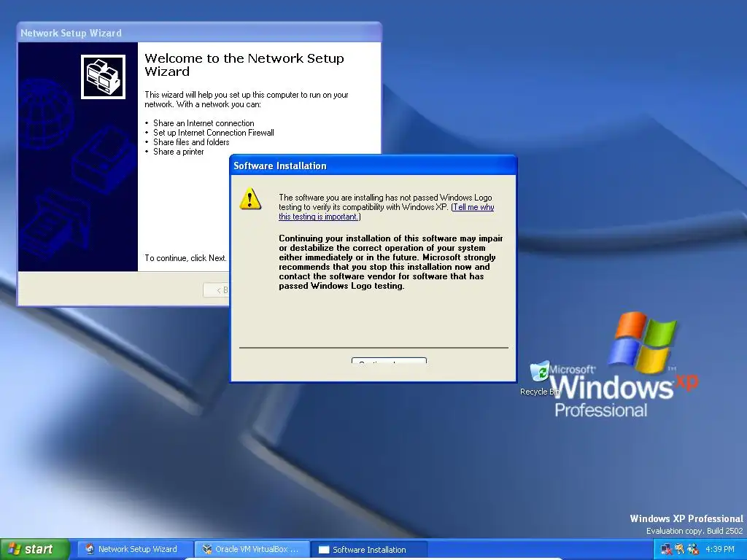Click the keys passport tray icon

680,549
